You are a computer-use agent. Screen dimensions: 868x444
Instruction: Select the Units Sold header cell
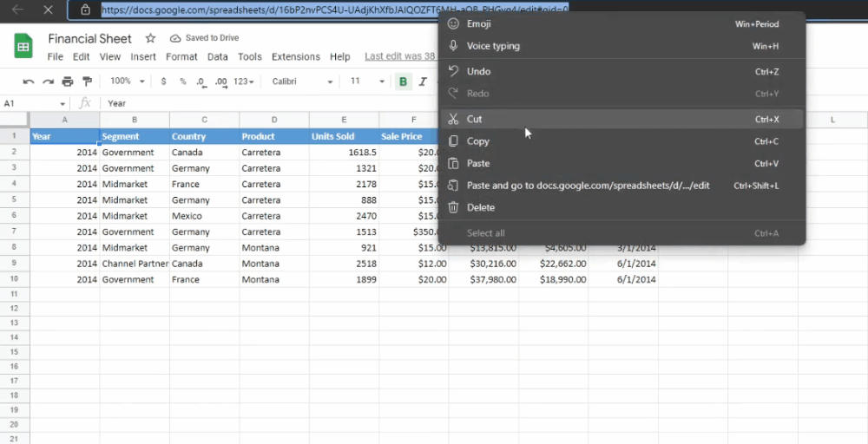tap(344, 136)
